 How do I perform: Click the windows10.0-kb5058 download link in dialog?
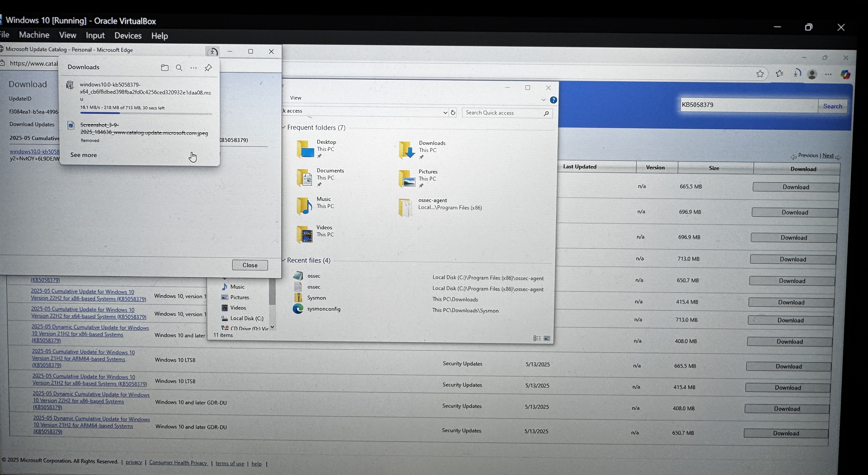click(x=34, y=152)
